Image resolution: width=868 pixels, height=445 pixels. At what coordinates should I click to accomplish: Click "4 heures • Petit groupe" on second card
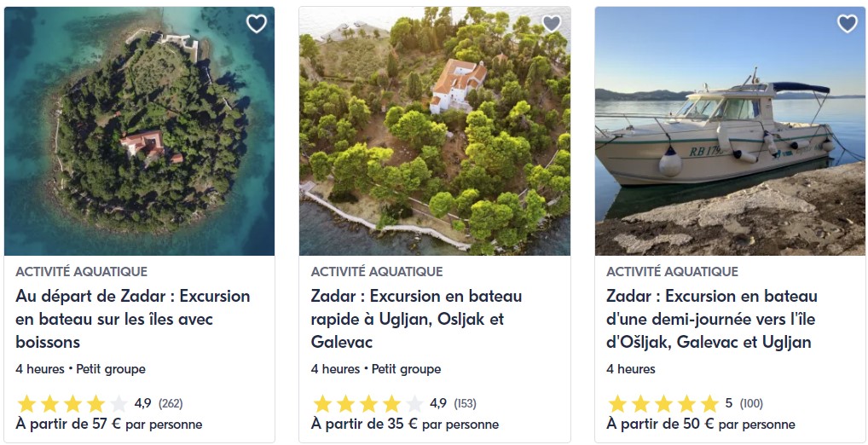point(376,369)
